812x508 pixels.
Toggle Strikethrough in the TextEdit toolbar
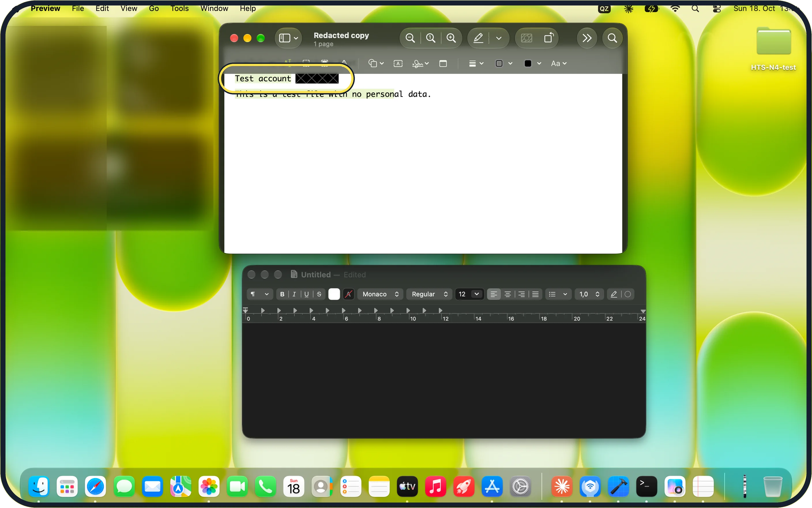point(319,294)
